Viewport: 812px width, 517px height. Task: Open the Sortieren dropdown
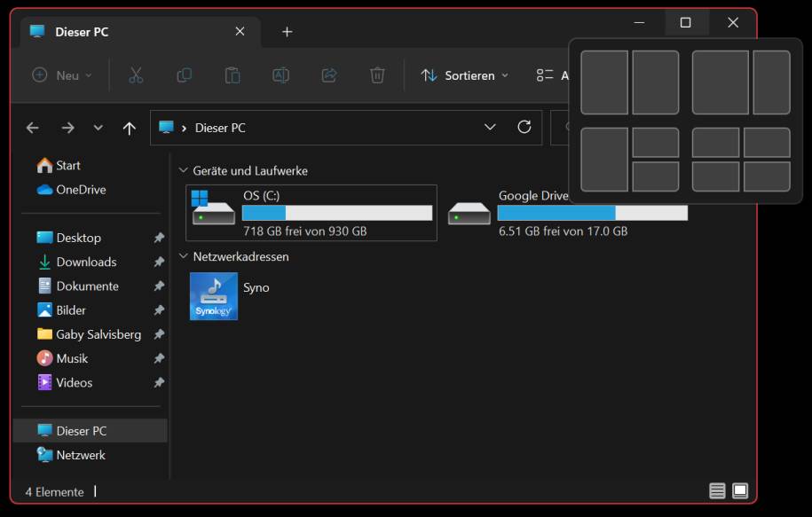(464, 75)
